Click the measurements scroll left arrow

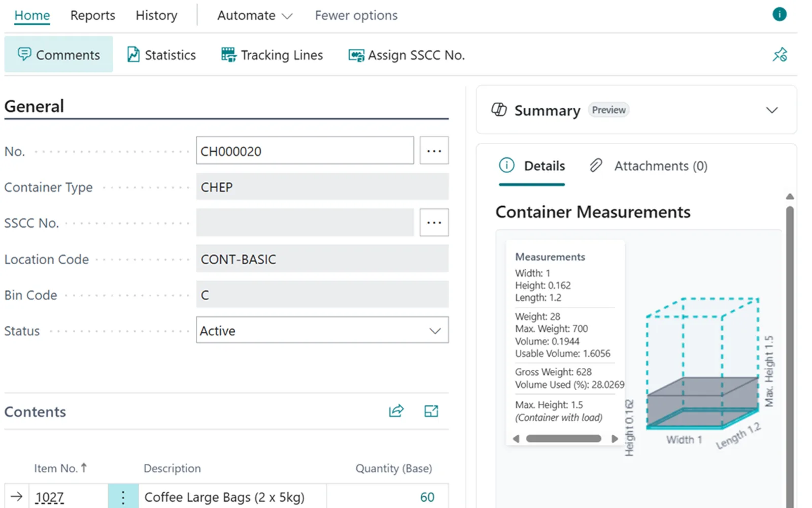[x=516, y=438]
